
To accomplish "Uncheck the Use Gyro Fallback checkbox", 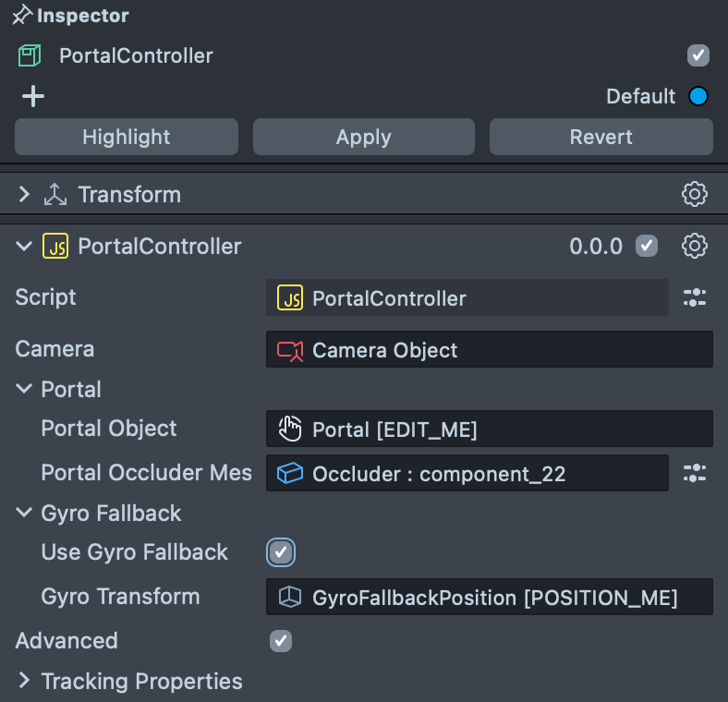I will pos(281,552).
